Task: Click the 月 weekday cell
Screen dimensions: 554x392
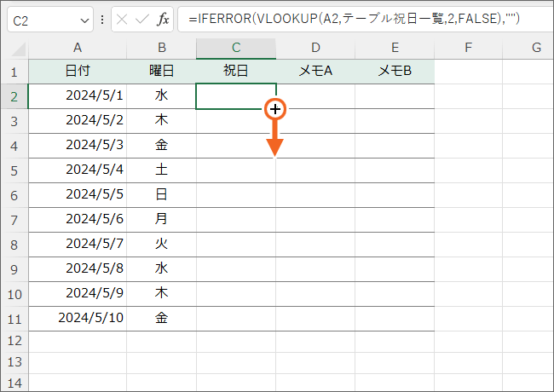Action: pos(161,220)
